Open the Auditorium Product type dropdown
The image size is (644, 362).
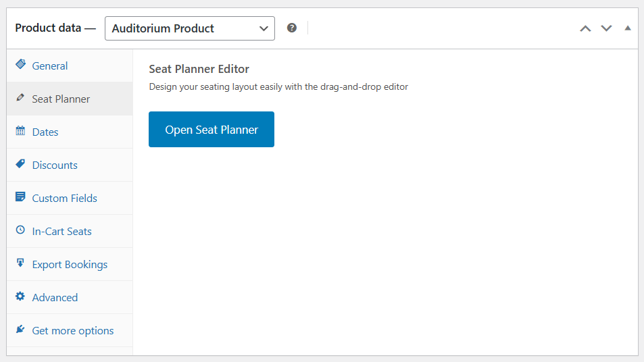tap(189, 28)
